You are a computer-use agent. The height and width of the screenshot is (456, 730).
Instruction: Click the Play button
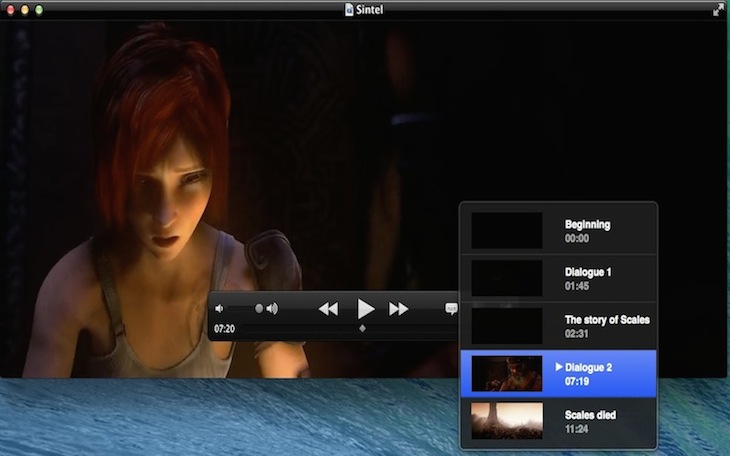[x=365, y=309]
